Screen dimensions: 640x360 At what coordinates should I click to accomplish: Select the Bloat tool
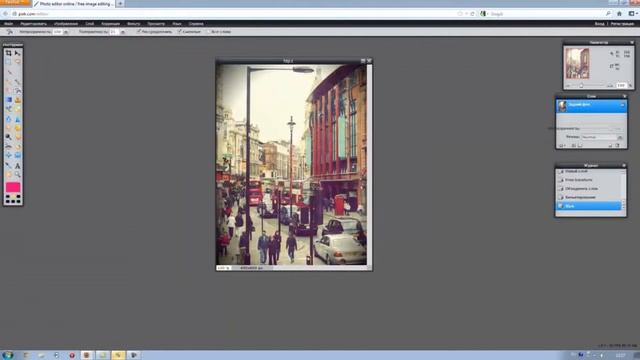[x=9, y=155]
